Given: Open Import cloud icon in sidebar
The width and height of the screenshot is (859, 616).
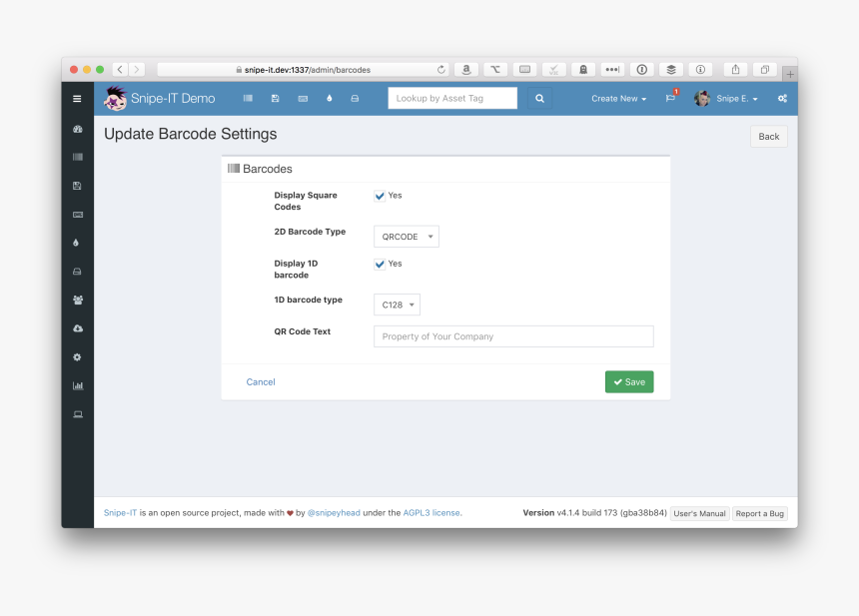Looking at the screenshot, I should click(x=78, y=328).
